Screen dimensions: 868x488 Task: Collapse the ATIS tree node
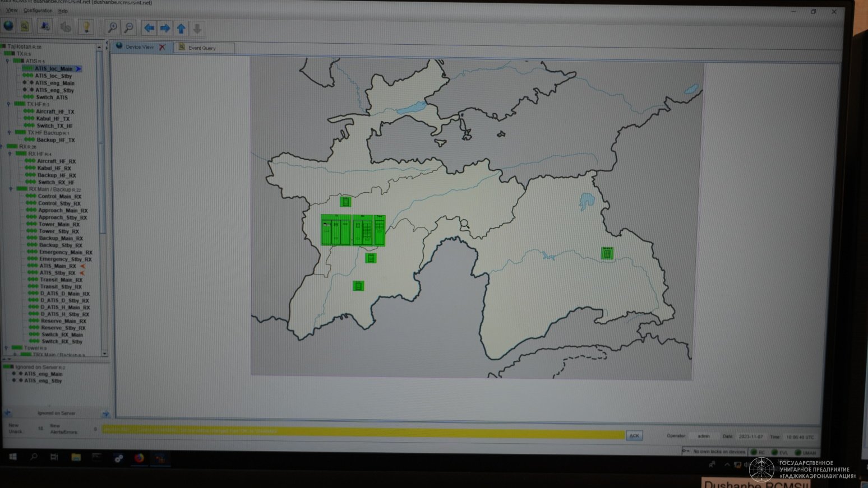coord(7,61)
